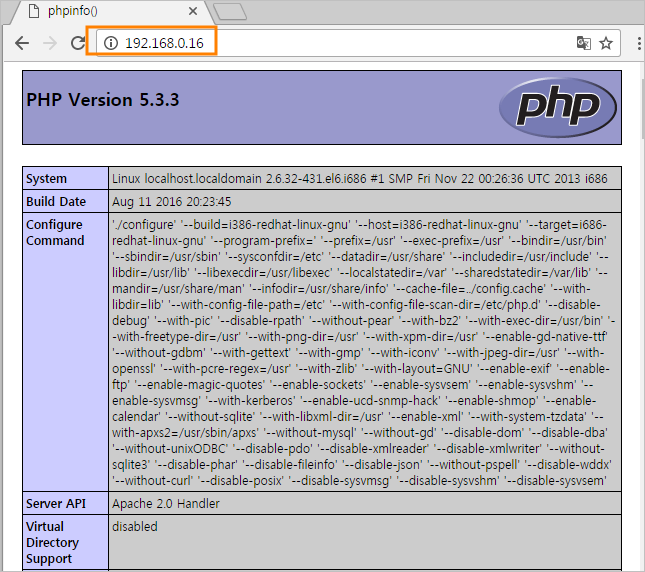Open the Chrome three-dot menu
The image size is (645, 572).
click(x=639, y=43)
